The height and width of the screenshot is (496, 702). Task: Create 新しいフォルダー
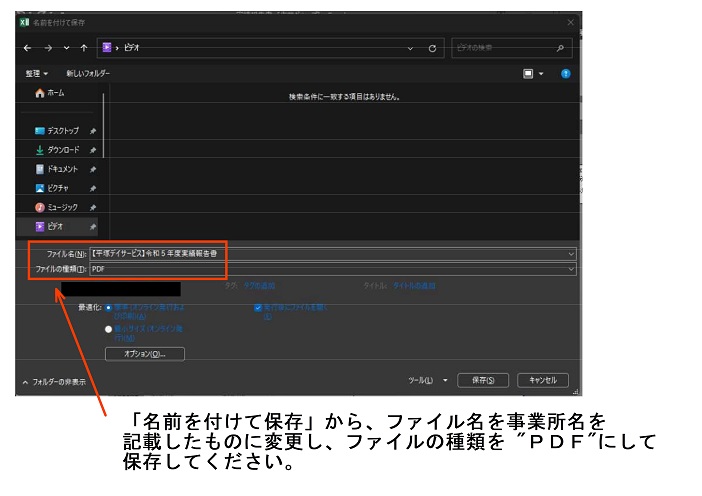pyautogui.click(x=88, y=73)
